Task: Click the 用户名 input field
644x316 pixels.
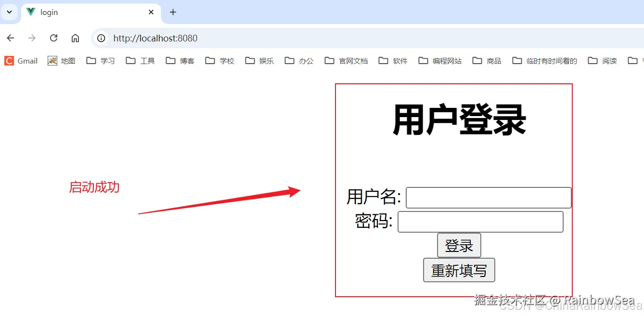Action: click(x=488, y=197)
